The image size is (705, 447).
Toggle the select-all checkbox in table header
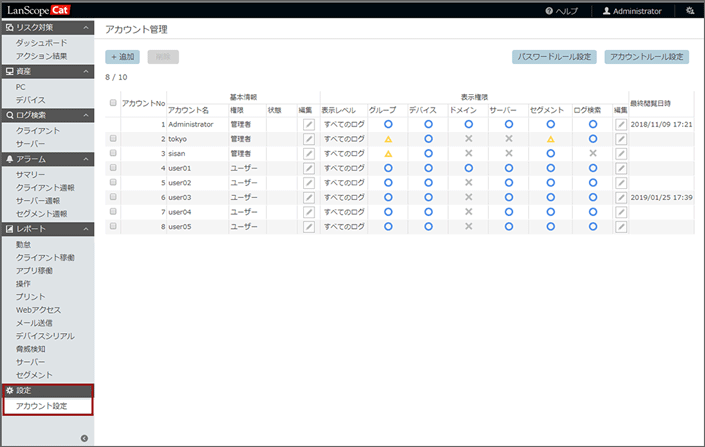click(113, 102)
